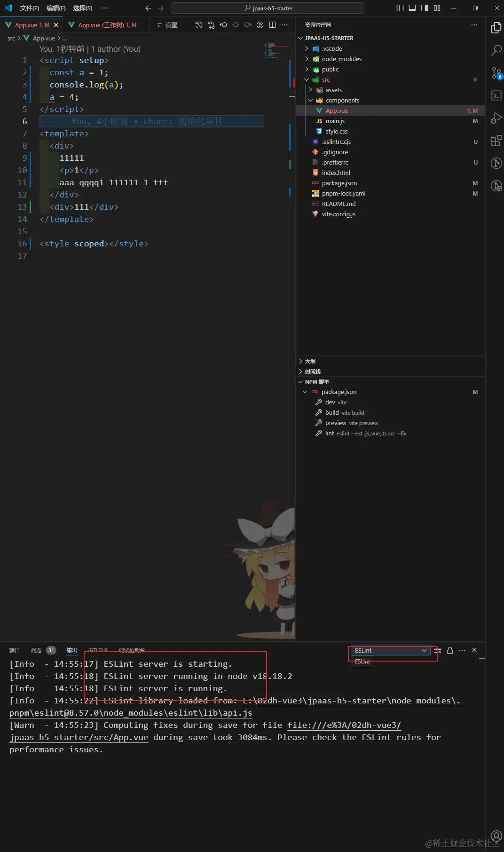Open the Search view in the activity bar
The image size is (504, 852).
(496, 50)
